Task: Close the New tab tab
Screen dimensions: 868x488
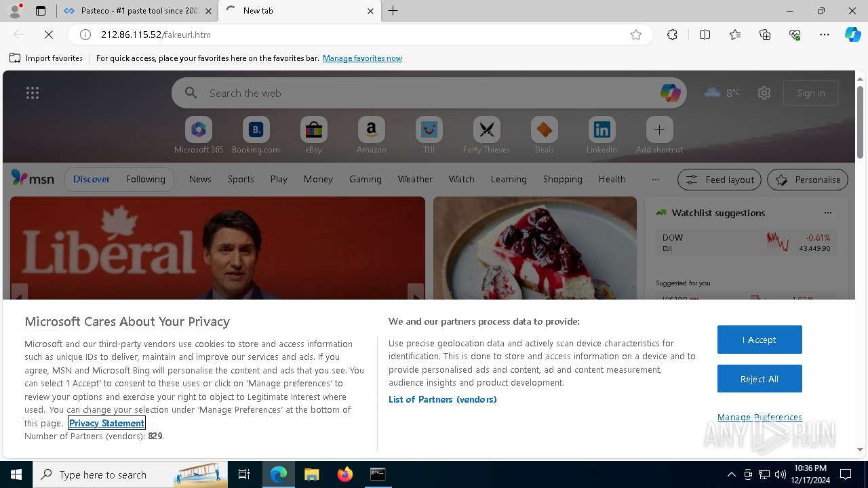Action: pos(370,11)
